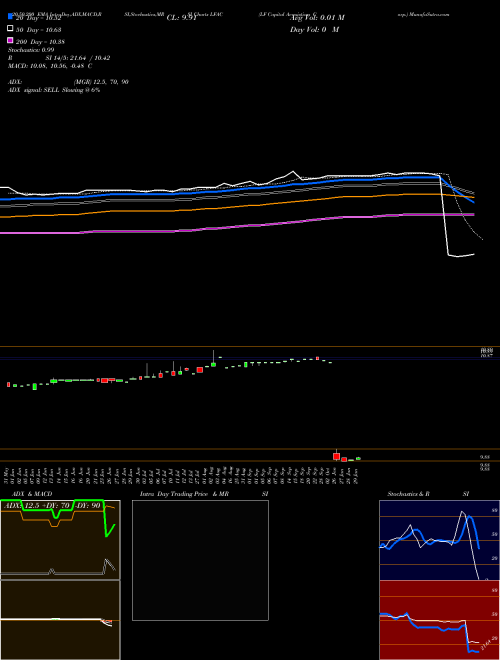
Task: Click the 'CL: 9.91' closing price label
Action: click(x=181, y=18)
